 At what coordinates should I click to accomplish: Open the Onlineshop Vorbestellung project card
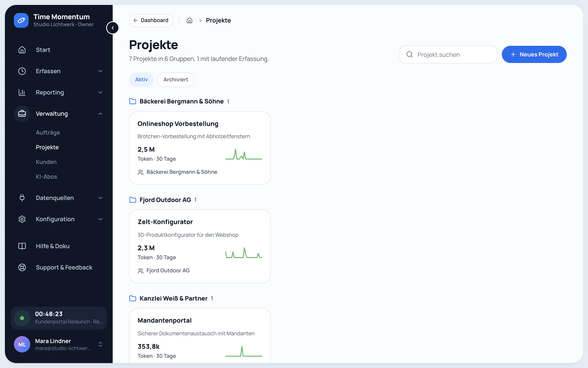200,148
